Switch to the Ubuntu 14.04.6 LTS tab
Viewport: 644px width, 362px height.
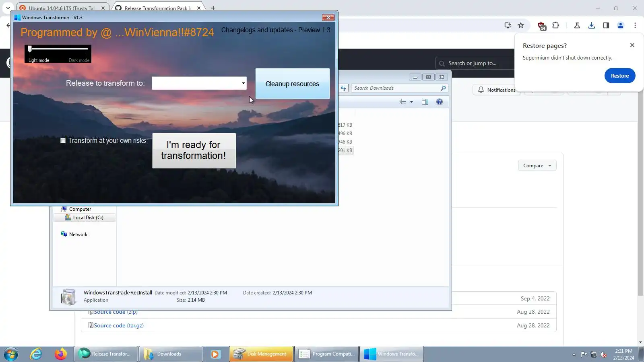[62, 8]
